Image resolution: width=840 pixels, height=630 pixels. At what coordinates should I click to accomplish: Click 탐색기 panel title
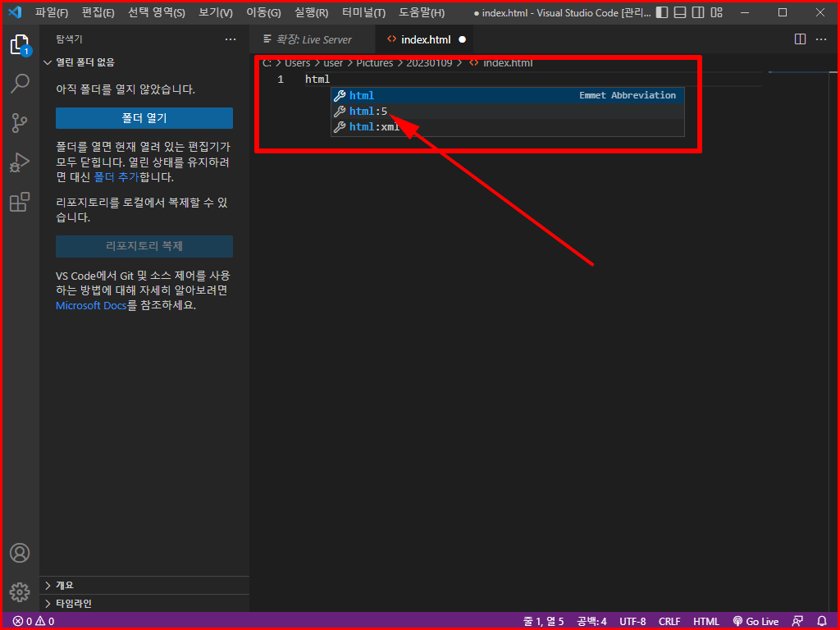(69, 39)
